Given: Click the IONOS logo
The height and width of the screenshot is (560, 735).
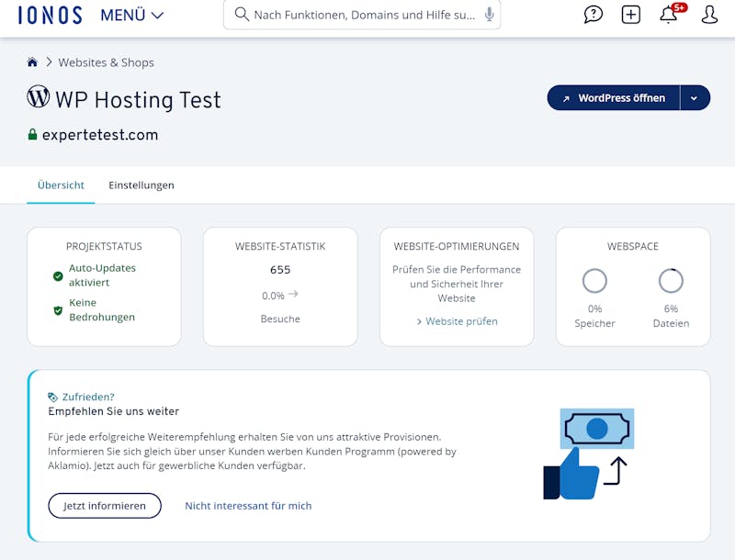Looking at the screenshot, I should 51,15.
